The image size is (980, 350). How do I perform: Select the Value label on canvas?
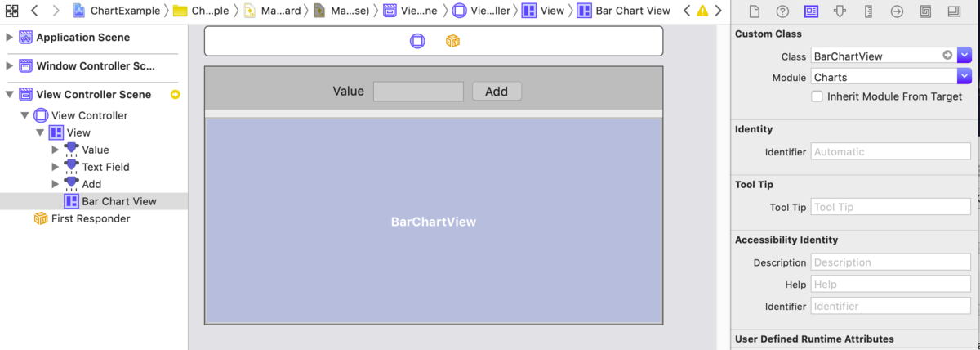pyautogui.click(x=349, y=92)
